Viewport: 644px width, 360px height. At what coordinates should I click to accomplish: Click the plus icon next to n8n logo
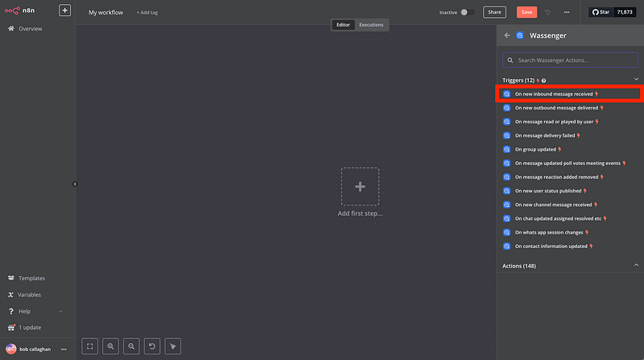click(x=65, y=11)
